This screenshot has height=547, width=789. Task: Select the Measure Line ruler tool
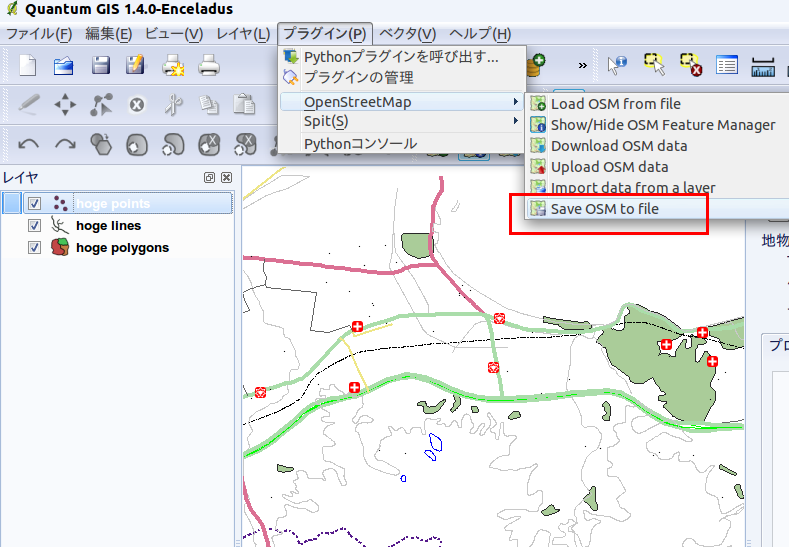pyautogui.click(x=763, y=66)
